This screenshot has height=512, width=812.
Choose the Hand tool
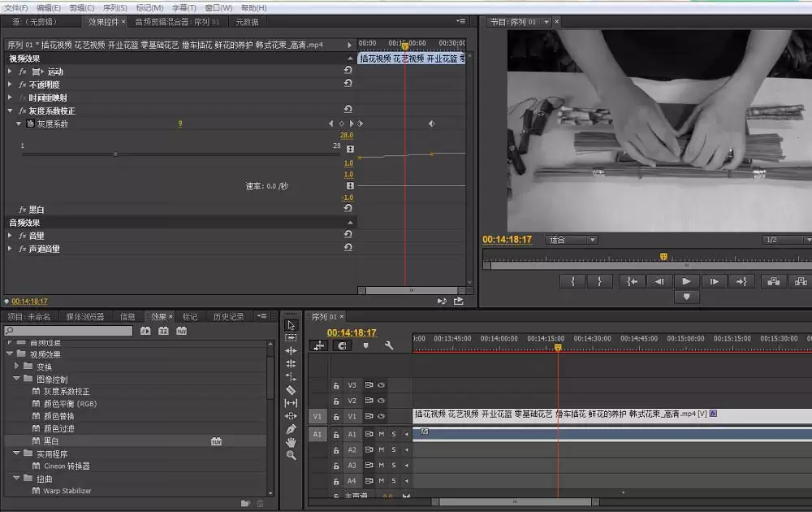pos(292,442)
